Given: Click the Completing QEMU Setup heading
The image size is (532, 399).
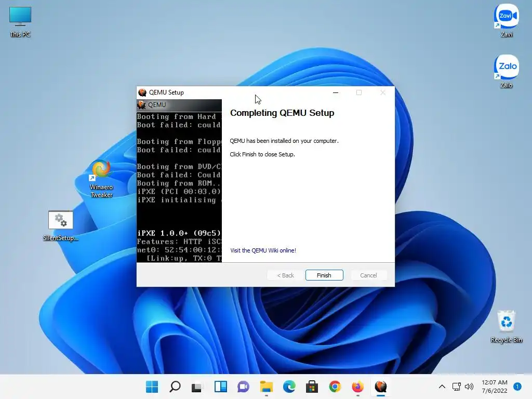Looking at the screenshot, I should click(282, 113).
